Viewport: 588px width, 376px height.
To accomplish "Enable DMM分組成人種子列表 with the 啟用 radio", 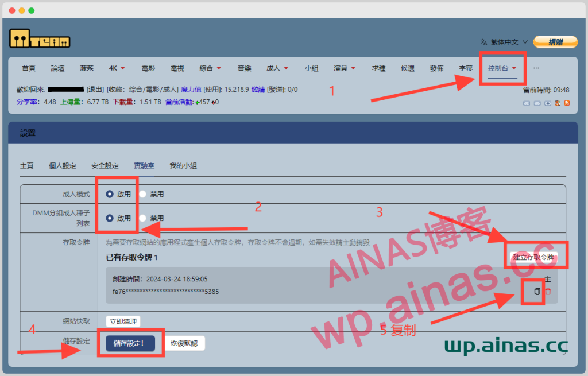I will tap(110, 218).
